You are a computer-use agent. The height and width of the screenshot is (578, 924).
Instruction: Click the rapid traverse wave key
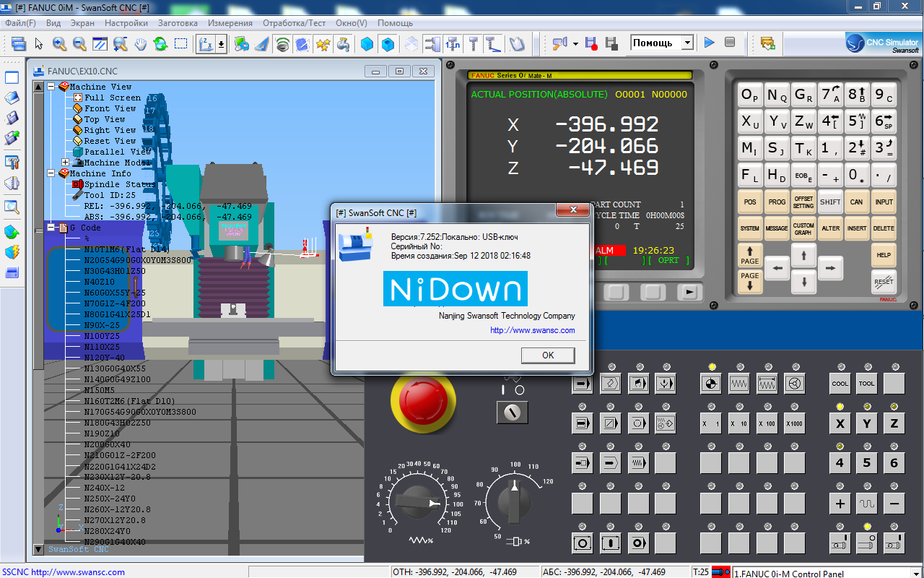866,503
